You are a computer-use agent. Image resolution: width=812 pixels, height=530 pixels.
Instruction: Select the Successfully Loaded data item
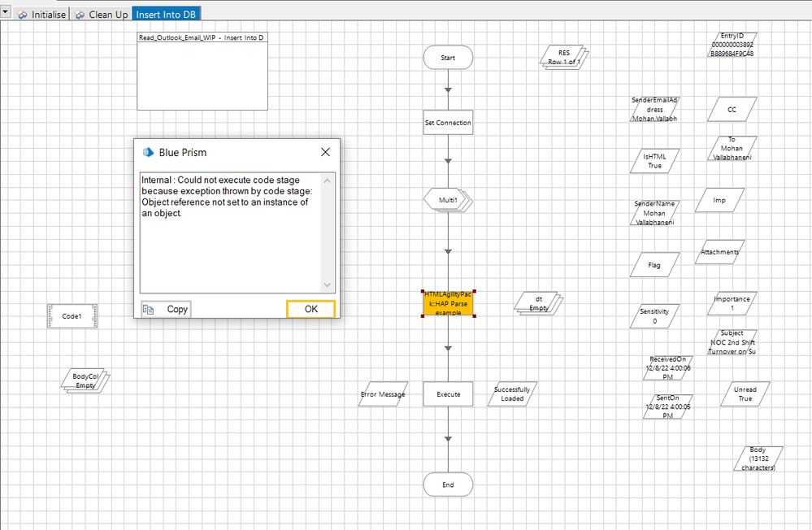512,394
